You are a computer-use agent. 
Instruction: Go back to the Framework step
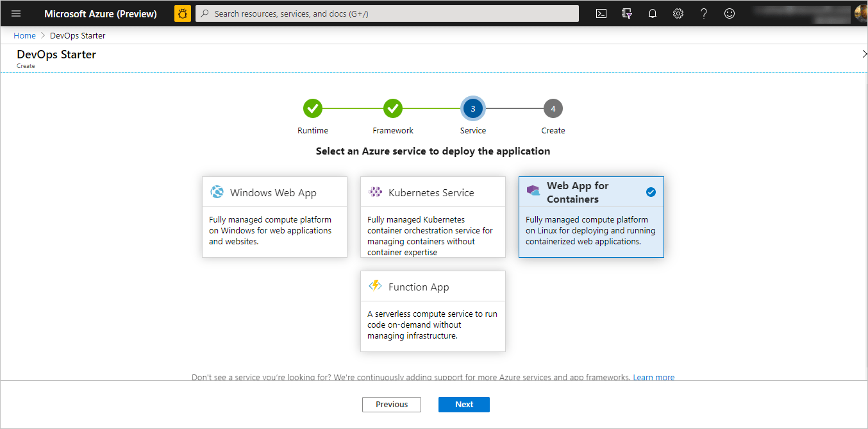(x=393, y=108)
